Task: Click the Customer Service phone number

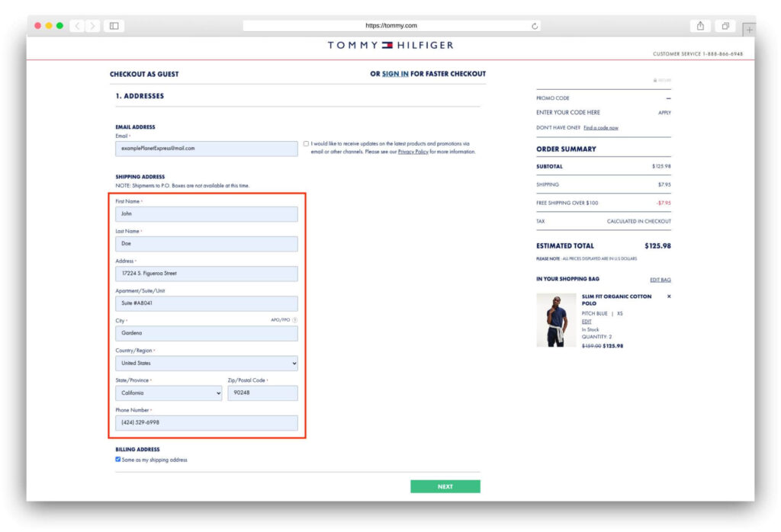Action: coord(723,54)
